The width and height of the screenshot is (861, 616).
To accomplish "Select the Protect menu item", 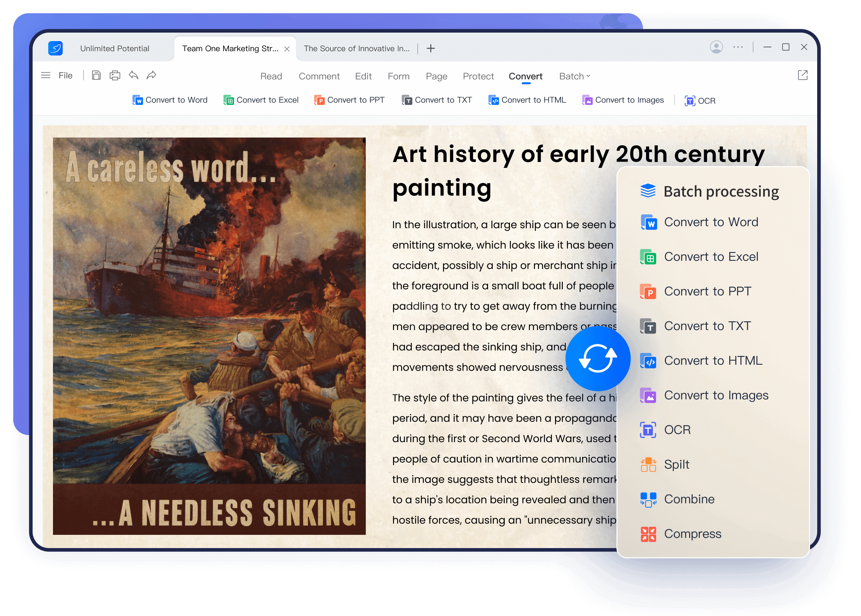I will tap(477, 76).
